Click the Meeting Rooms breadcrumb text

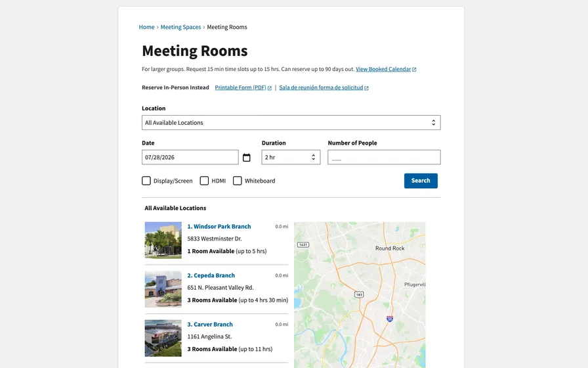(x=227, y=27)
